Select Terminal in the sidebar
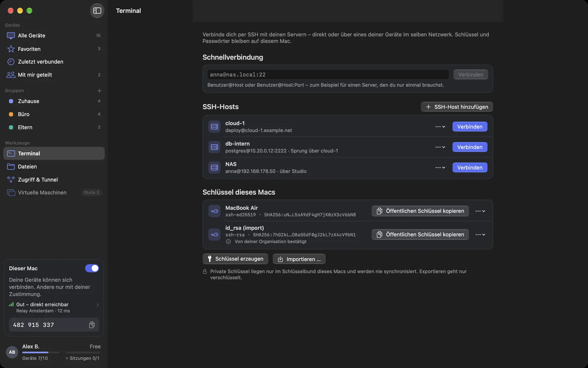This screenshot has width=588, height=368. [54, 153]
